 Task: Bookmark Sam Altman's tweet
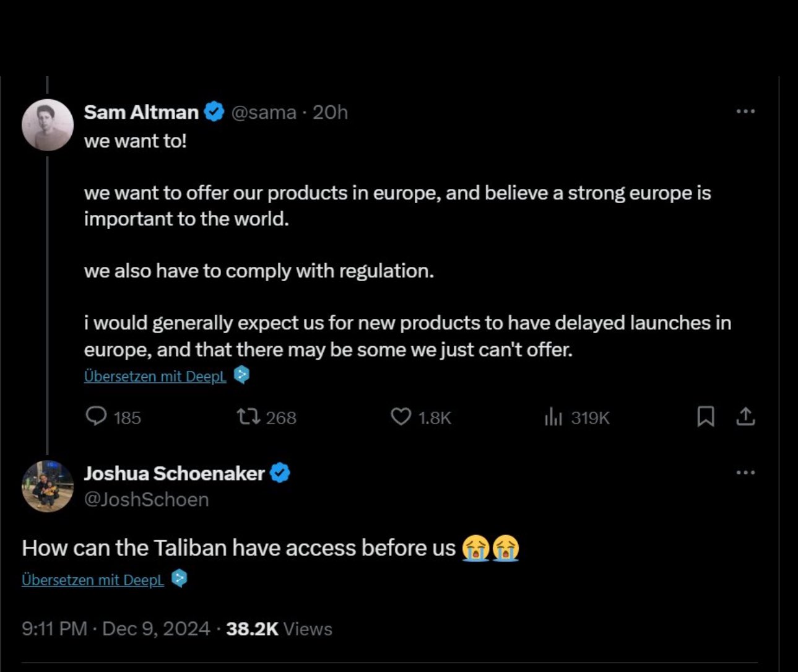(x=706, y=417)
